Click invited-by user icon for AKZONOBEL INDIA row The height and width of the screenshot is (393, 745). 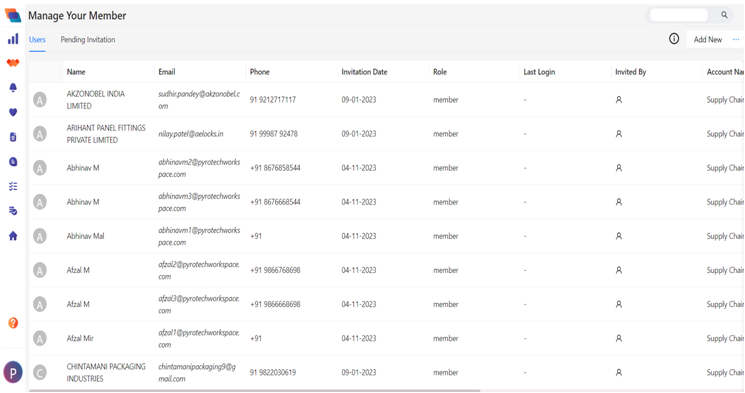tap(619, 100)
